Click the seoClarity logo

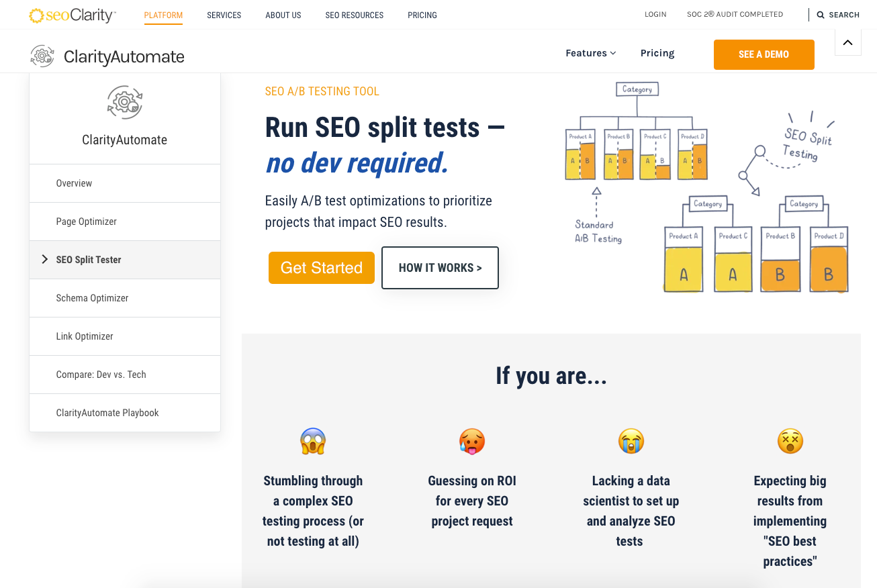pos(72,15)
